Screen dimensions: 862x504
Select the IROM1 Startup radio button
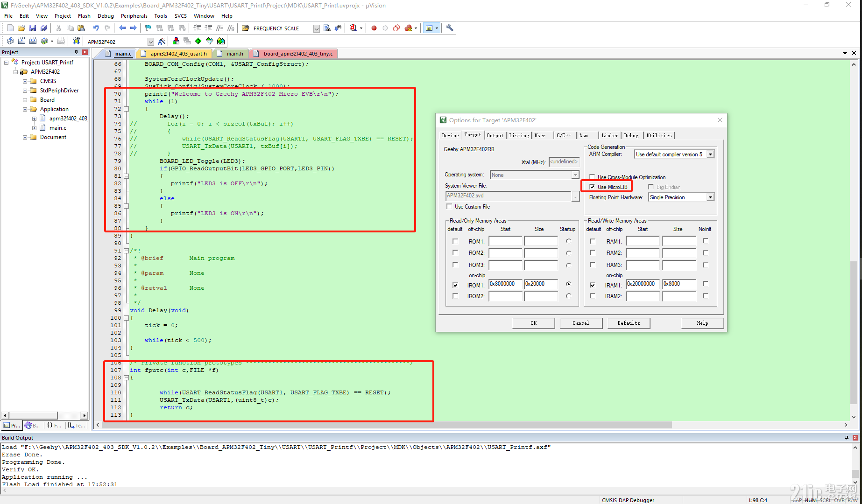(x=568, y=284)
